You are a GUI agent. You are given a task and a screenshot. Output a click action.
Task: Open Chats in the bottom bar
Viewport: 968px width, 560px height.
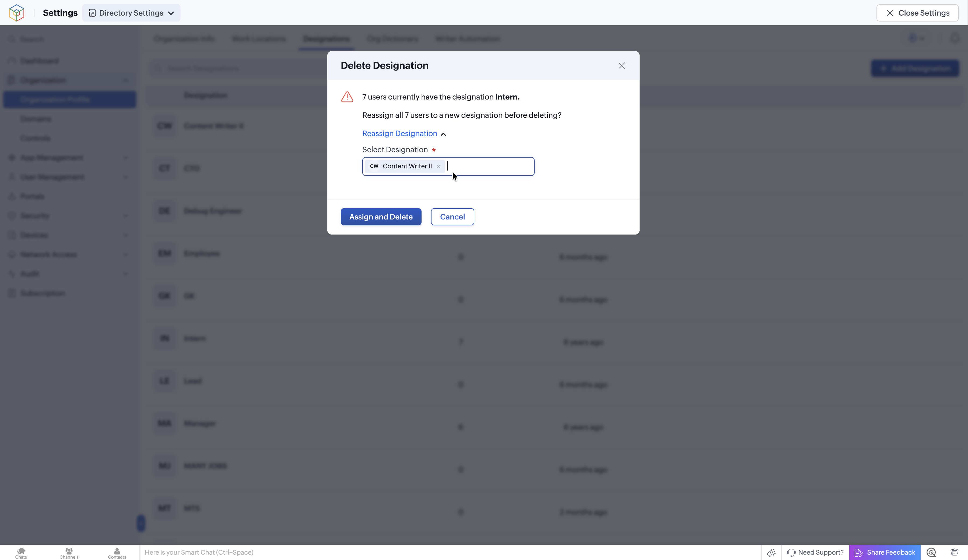tap(21, 553)
